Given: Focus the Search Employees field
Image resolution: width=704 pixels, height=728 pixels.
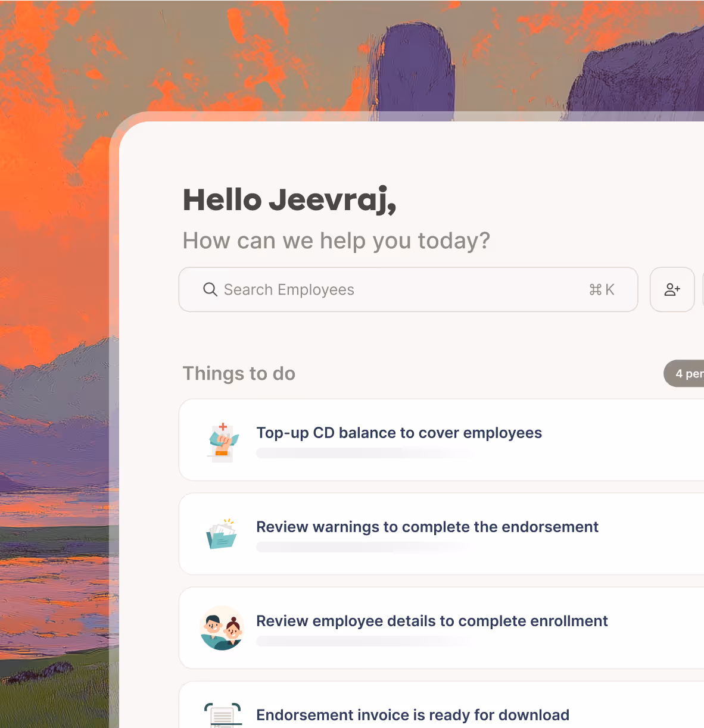Looking at the screenshot, I should [408, 289].
